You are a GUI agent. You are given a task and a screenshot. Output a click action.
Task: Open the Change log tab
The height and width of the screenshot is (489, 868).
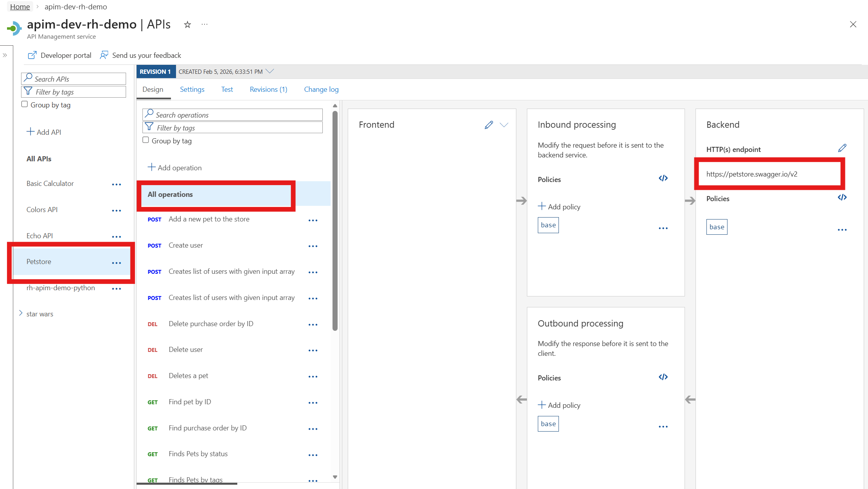321,89
